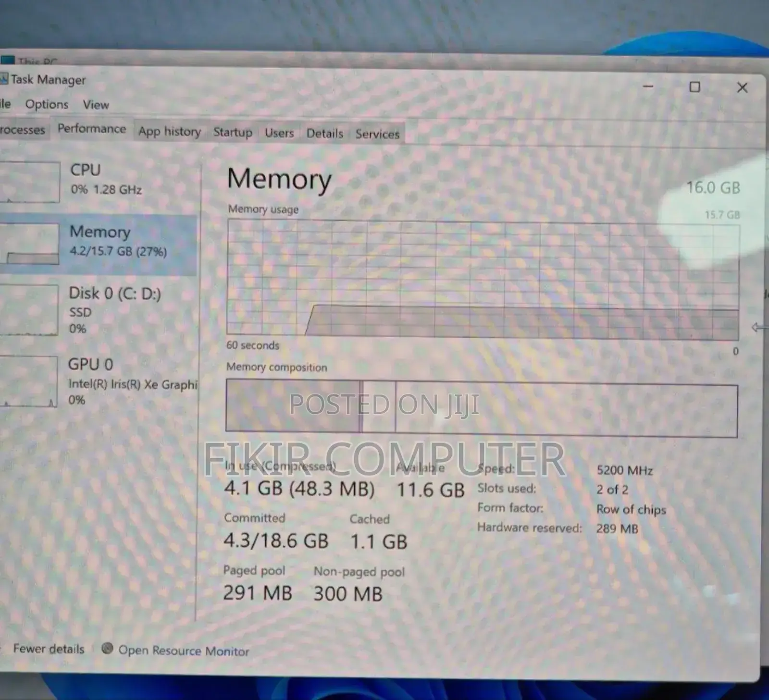This screenshot has height=700, width=769.
Task: Toggle Fewer details view
Action: [48, 649]
